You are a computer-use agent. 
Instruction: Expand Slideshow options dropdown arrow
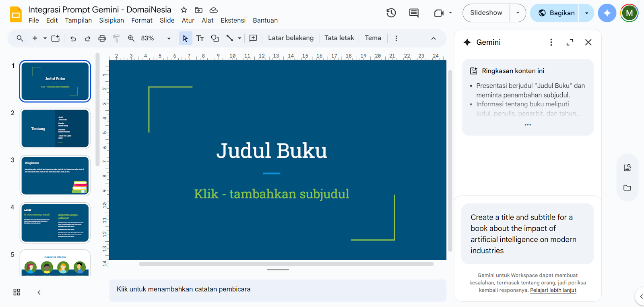518,13
